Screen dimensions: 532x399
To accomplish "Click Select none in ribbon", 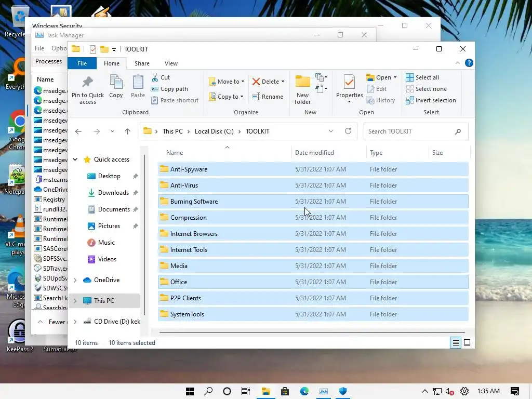I will pyautogui.click(x=426, y=89).
